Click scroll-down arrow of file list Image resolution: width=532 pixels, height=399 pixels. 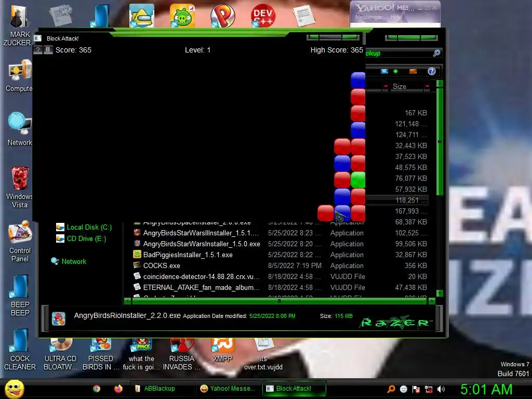point(440,293)
